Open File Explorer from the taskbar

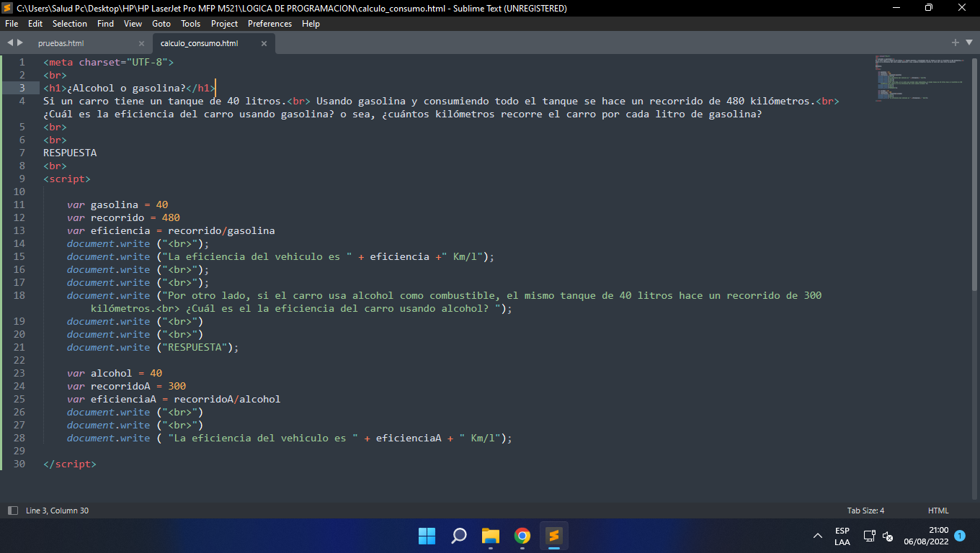coord(491,536)
